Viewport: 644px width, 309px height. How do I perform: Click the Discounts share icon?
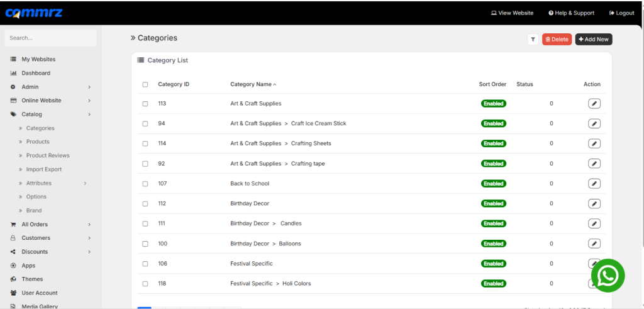click(13, 252)
